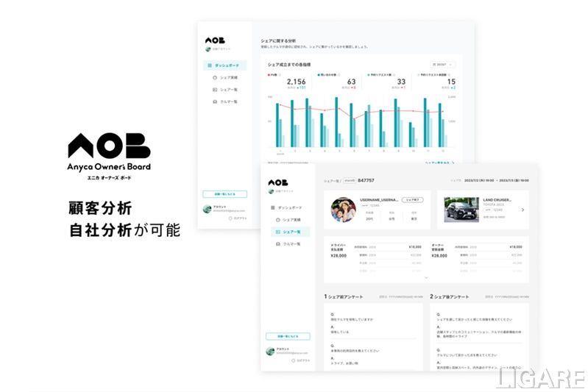Click the list icon beside シェア一覧 in back panel
The width and height of the screenshot is (588, 392).
214,90
